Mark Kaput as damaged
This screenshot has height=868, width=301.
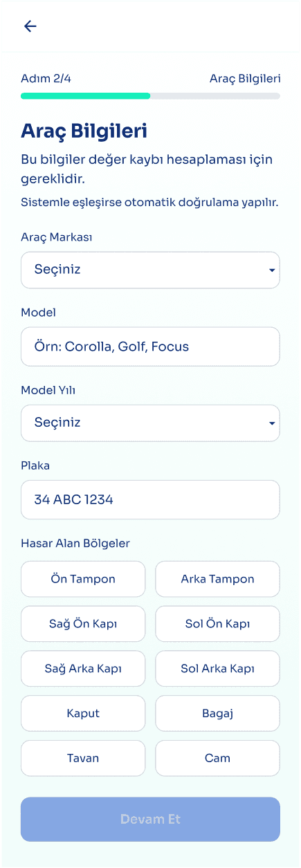[83, 713]
